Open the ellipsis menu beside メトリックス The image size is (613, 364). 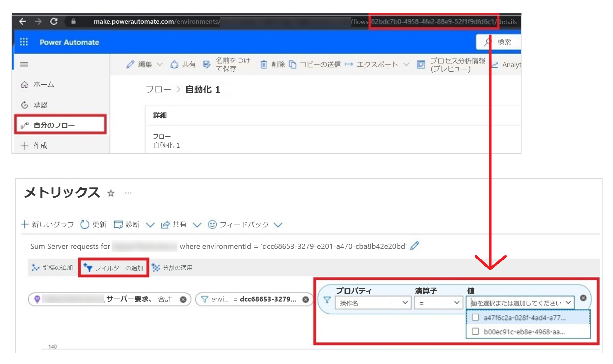[x=128, y=193]
